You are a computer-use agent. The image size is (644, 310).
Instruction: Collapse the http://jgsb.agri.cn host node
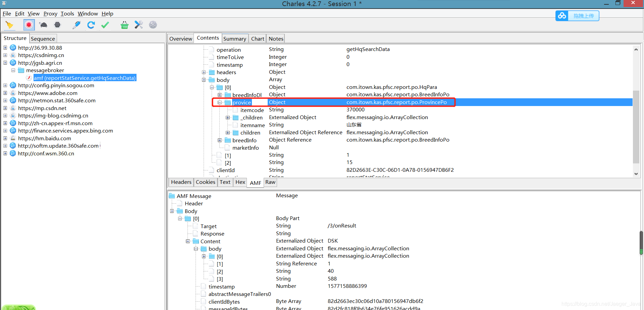point(5,63)
